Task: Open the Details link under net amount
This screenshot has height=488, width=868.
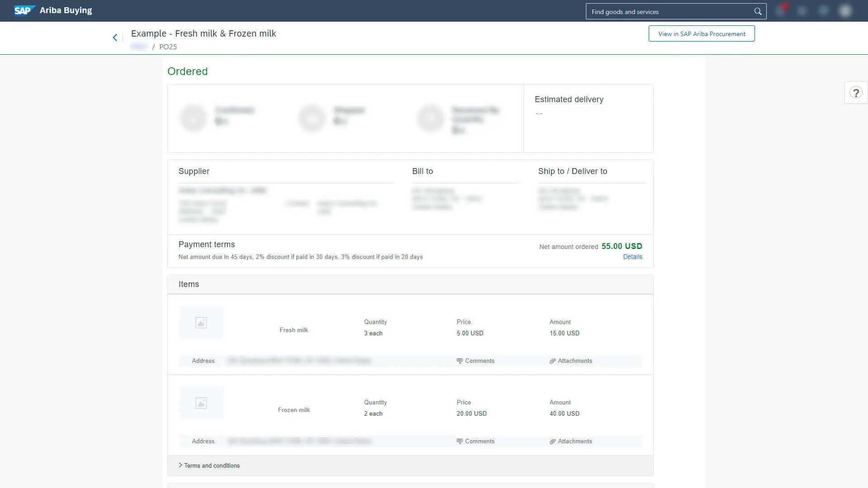Action: [x=632, y=257]
